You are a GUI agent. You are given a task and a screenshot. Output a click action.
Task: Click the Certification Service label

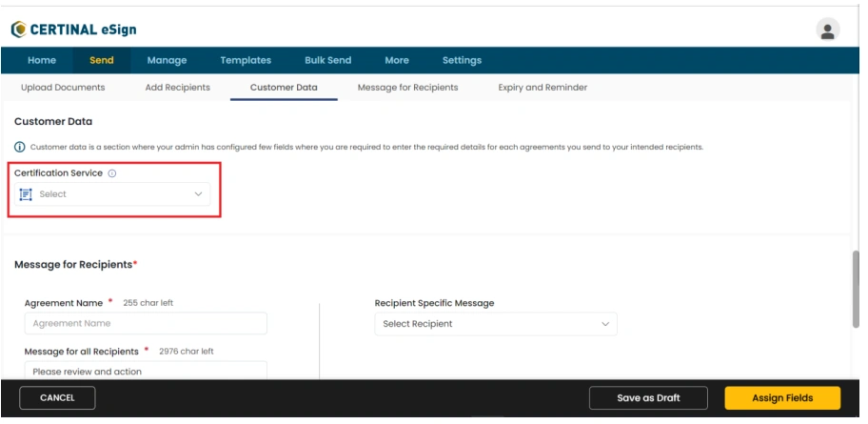(59, 173)
